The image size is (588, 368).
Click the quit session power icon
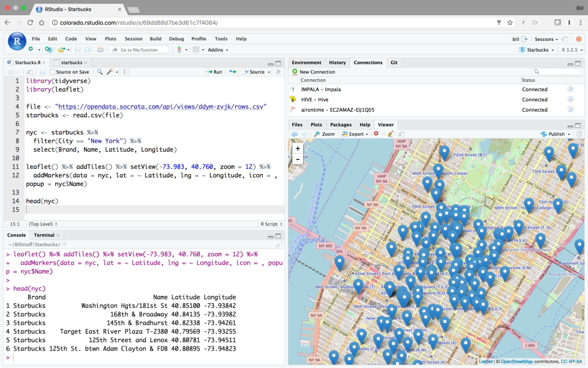click(579, 39)
